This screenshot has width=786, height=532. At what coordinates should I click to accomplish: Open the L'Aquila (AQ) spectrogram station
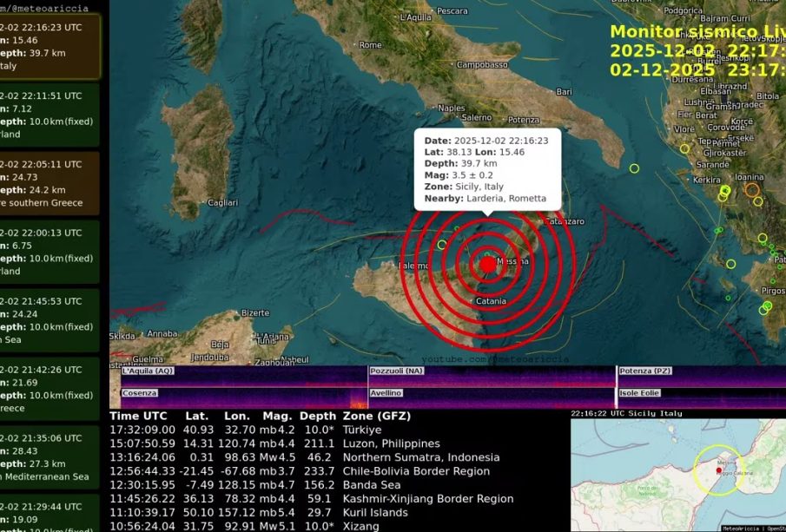149,371
